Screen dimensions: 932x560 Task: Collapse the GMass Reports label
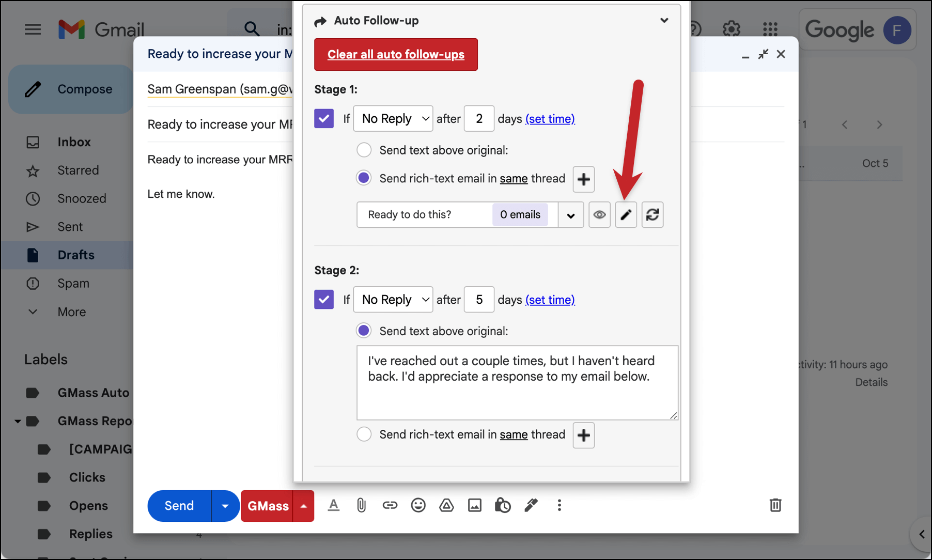(x=18, y=422)
